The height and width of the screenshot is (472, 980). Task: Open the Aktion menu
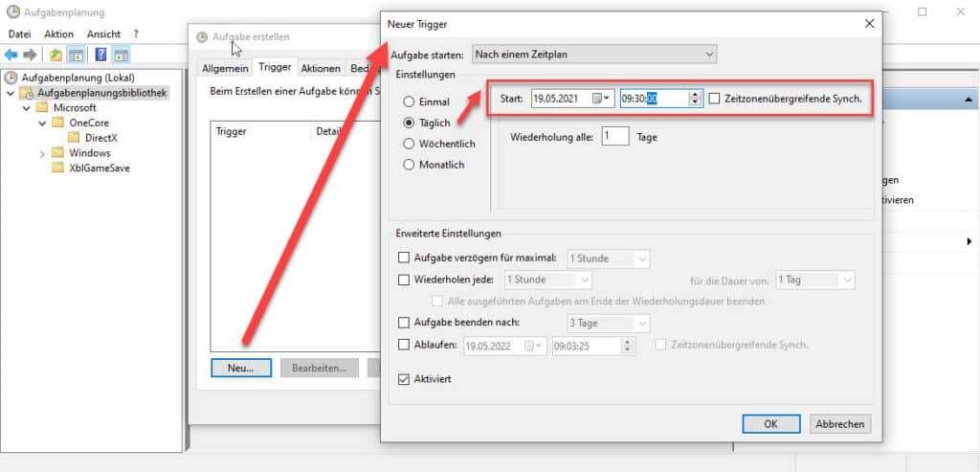coord(58,34)
